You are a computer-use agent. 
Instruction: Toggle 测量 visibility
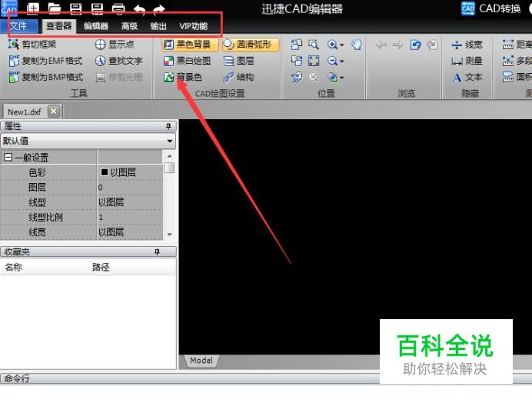(467, 61)
